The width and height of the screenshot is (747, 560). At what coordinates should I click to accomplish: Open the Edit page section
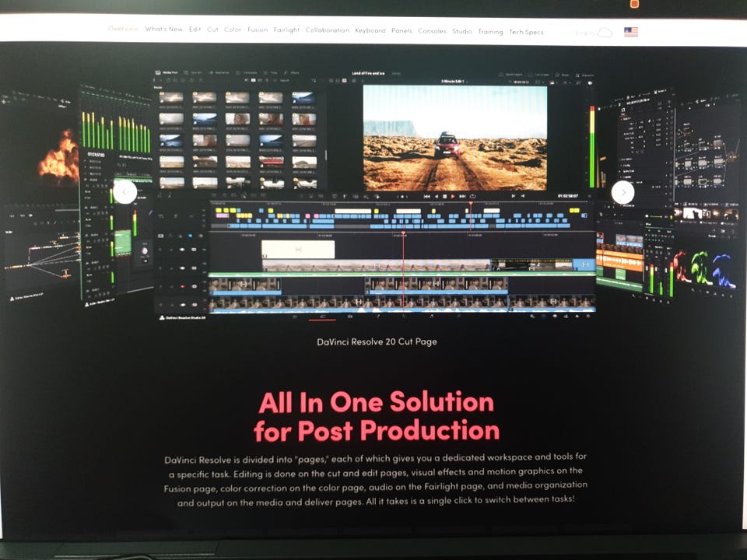pos(195,29)
